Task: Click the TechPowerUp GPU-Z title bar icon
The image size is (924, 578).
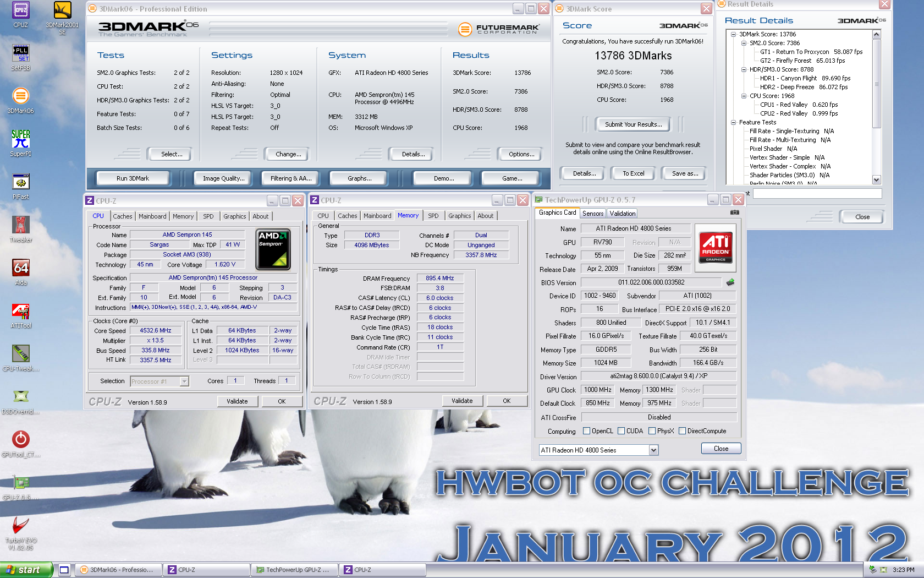Action: (539, 200)
